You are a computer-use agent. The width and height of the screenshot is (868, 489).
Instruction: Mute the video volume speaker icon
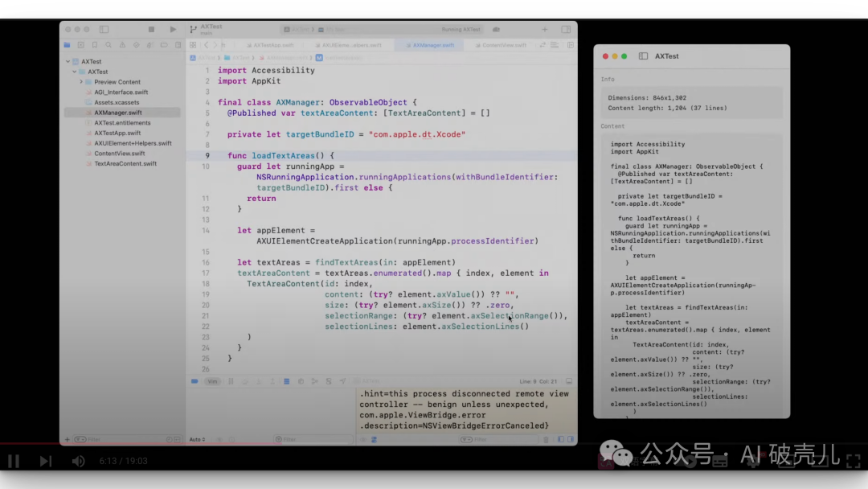pos(78,461)
